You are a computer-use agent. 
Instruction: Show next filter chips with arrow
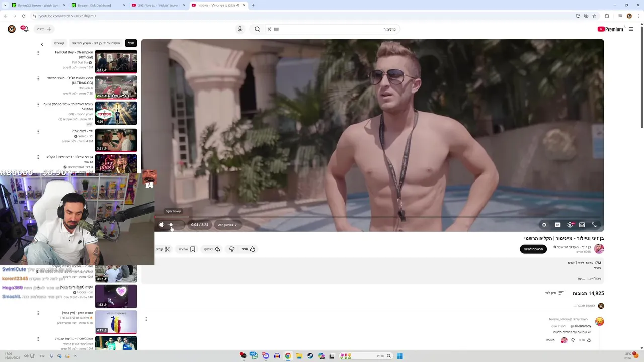coord(42,44)
